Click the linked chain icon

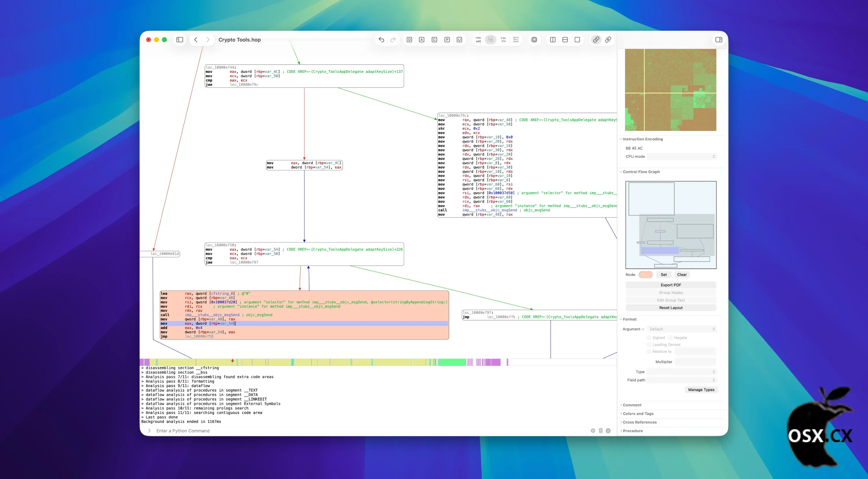[596, 40]
